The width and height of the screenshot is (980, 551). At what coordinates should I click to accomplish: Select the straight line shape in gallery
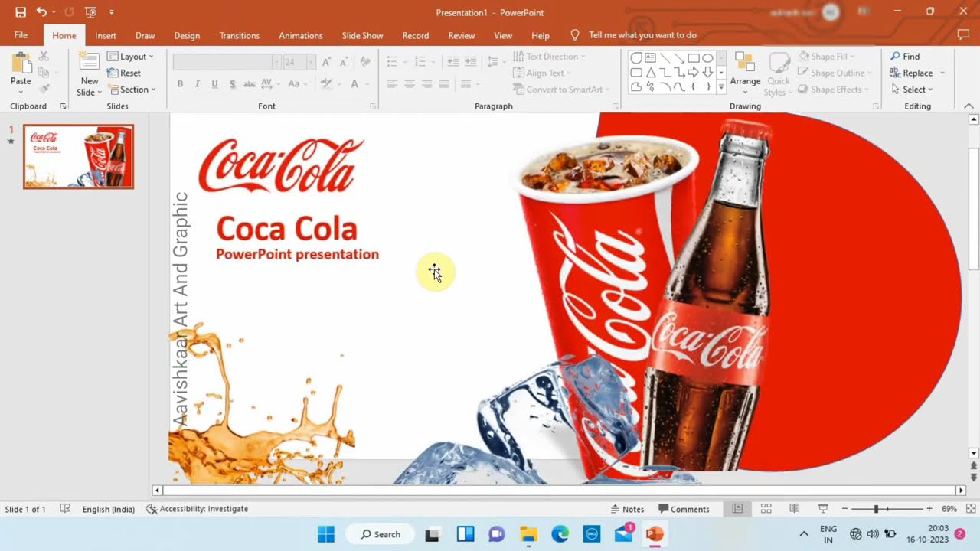pyautogui.click(x=665, y=57)
